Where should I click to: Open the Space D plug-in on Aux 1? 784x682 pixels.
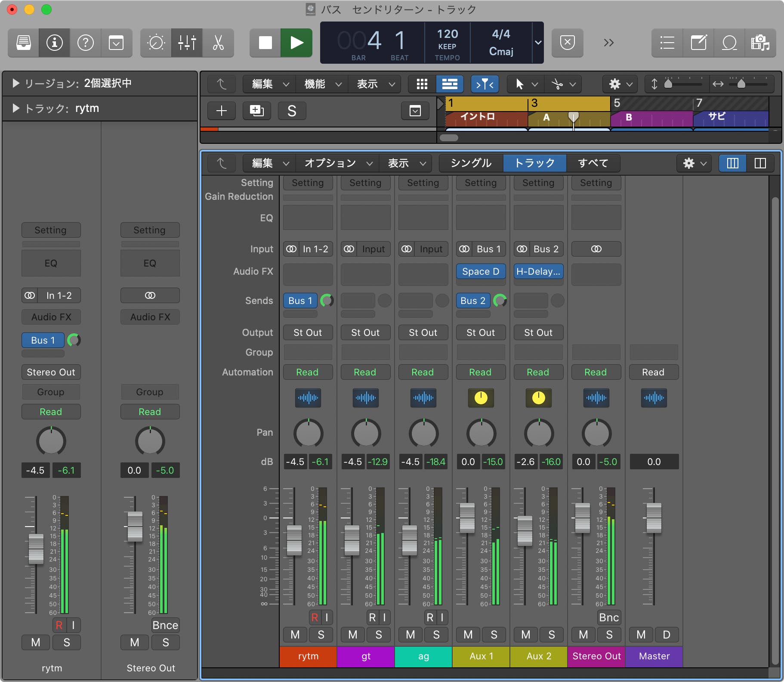[x=481, y=272]
